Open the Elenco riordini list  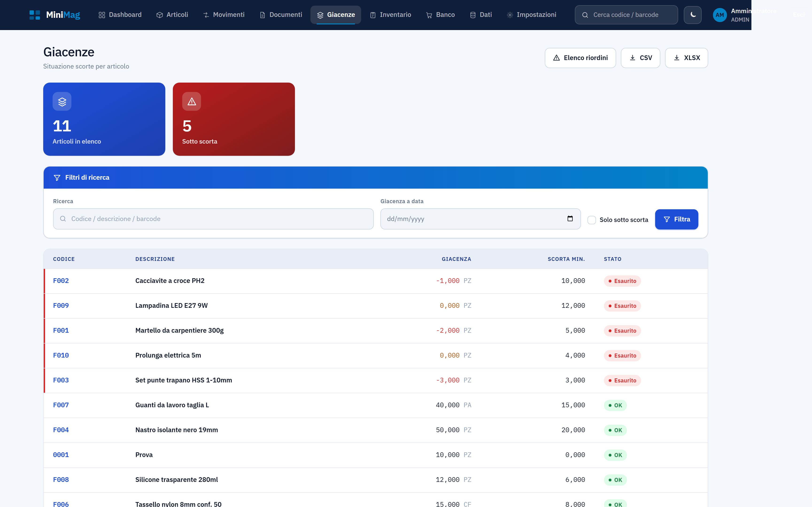pos(580,58)
